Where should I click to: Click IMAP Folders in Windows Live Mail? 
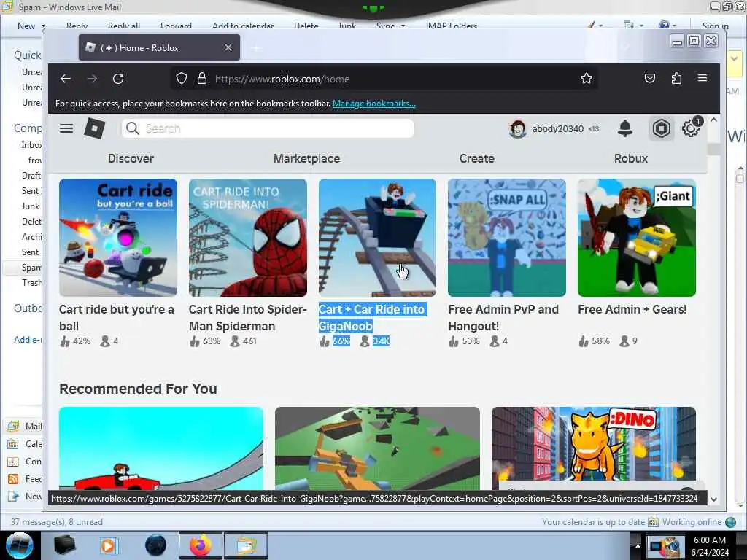tap(451, 26)
